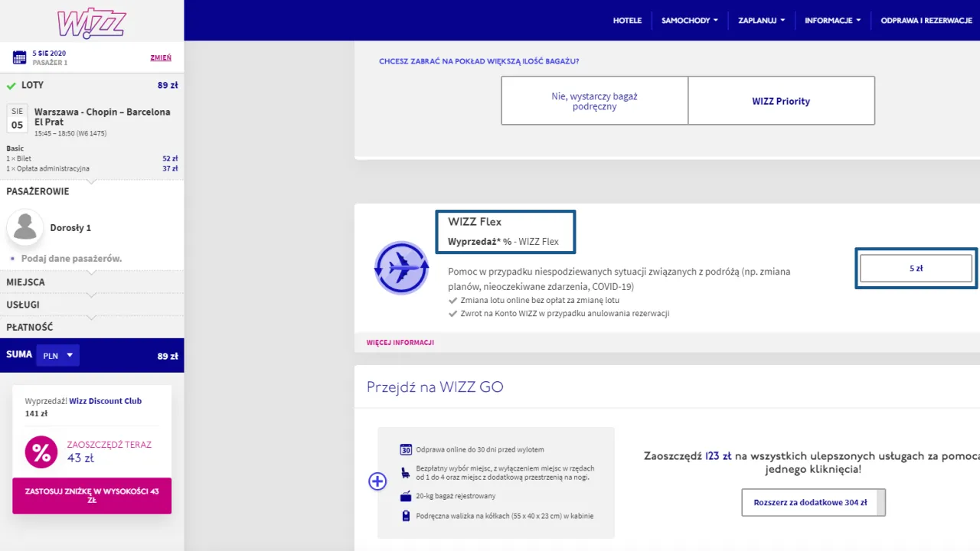980x551 pixels.
Task: Click ZMIEŃ to change trip details
Action: (x=161, y=57)
